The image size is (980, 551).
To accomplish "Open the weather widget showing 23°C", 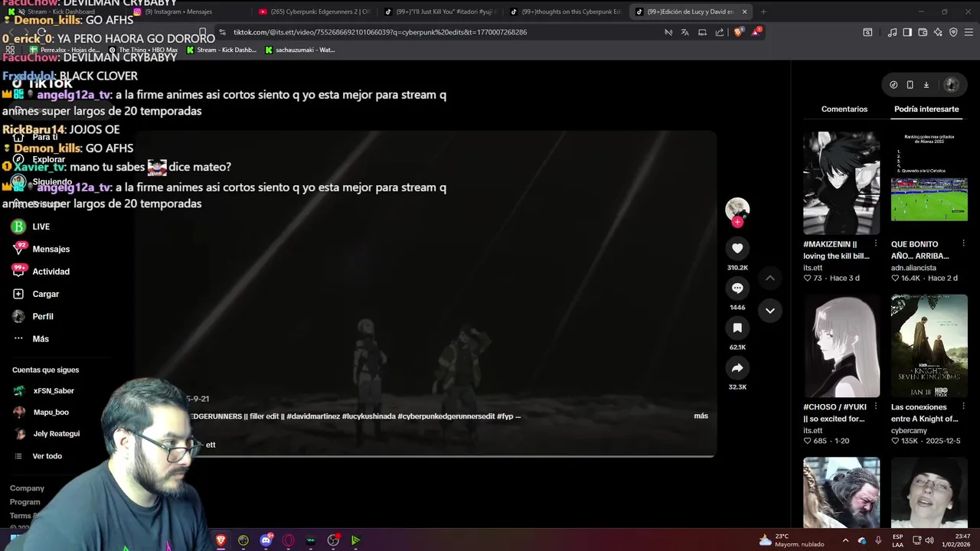I will pyautogui.click(x=792, y=540).
